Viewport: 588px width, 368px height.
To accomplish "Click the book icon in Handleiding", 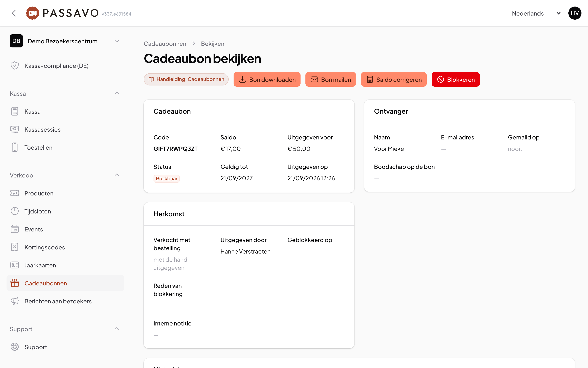I will click(x=151, y=79).
